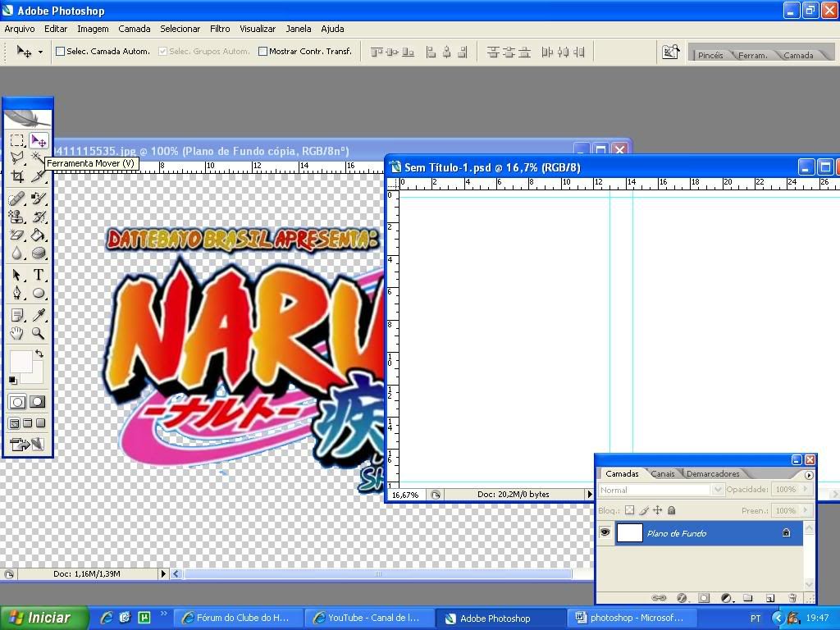Click the create new layer icon
This screenshot has height=630, width=840.
coord(770,598)
